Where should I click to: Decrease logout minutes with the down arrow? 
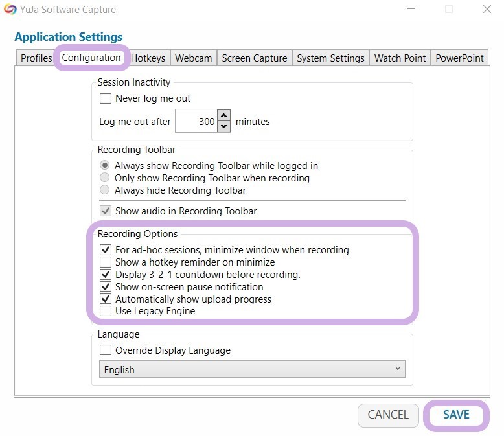click(223, 126)
